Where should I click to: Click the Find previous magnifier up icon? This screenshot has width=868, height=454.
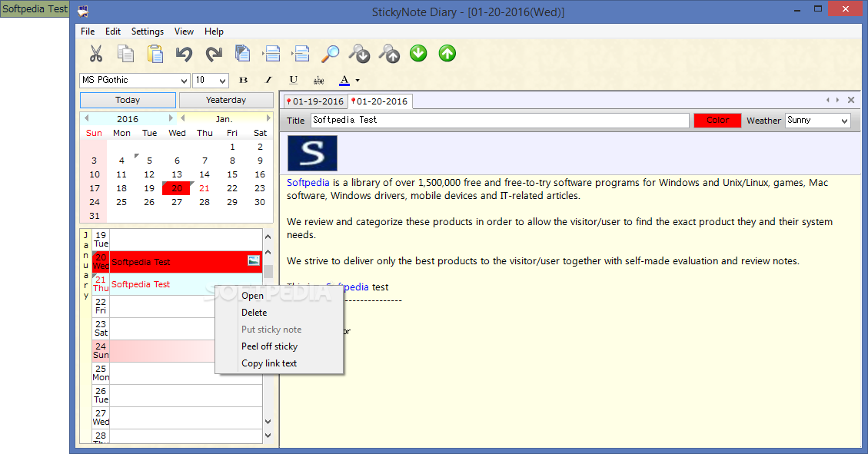389,54
